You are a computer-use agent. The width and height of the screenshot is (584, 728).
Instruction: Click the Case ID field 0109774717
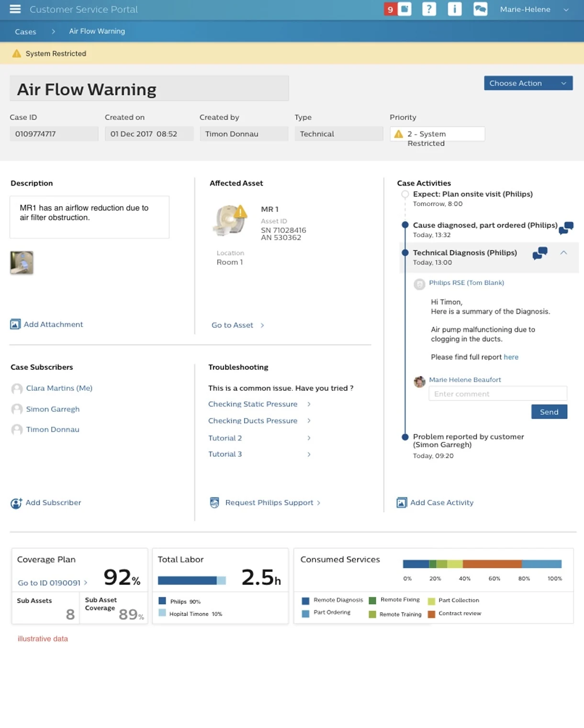54,134
